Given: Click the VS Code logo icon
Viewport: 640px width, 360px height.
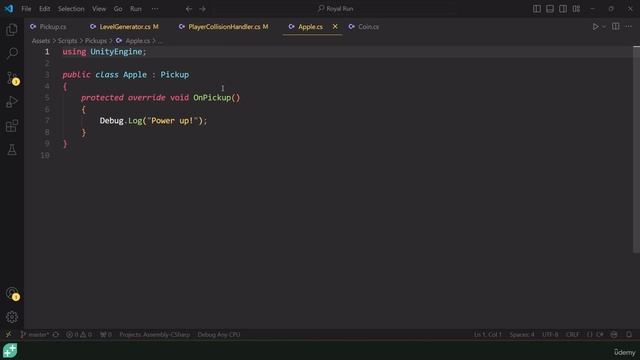Looking at the screenshot, I should click(9, 9).
